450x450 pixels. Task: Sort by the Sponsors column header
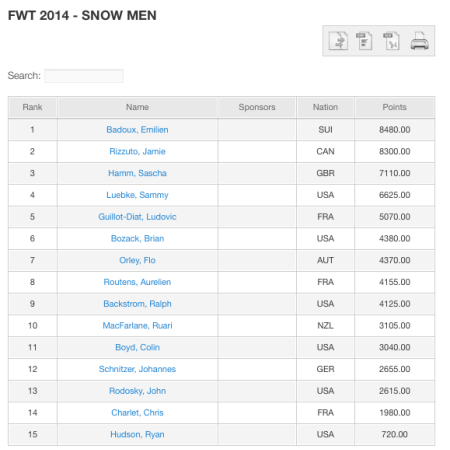[257, 107]
